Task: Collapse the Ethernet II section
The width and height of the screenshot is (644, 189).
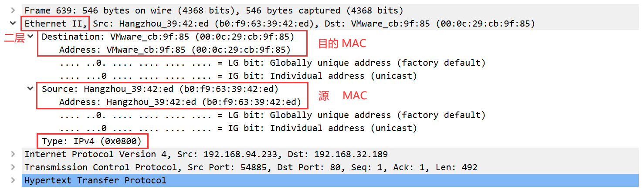Action: 13,23
